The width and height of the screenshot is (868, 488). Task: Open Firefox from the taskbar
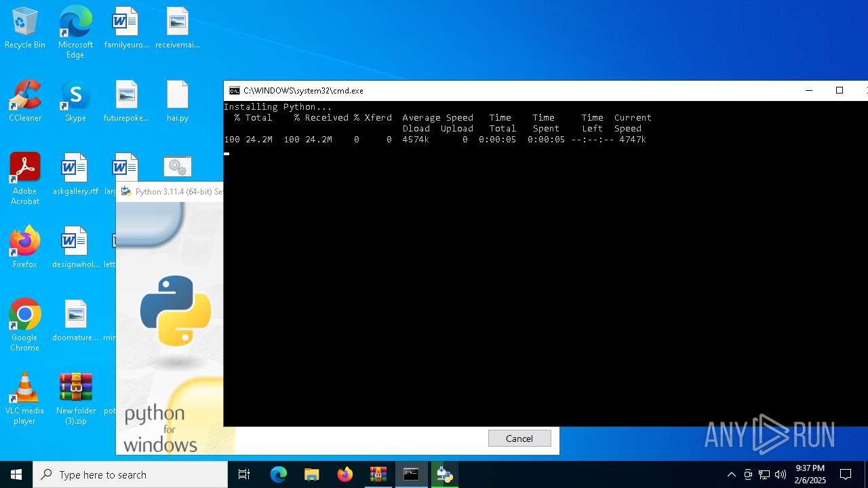345,474
